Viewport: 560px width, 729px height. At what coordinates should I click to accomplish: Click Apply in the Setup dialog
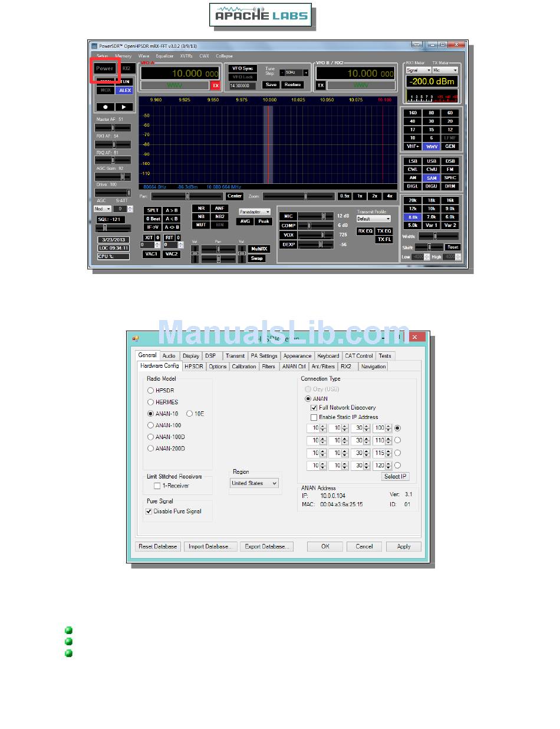tap(404, 546)
